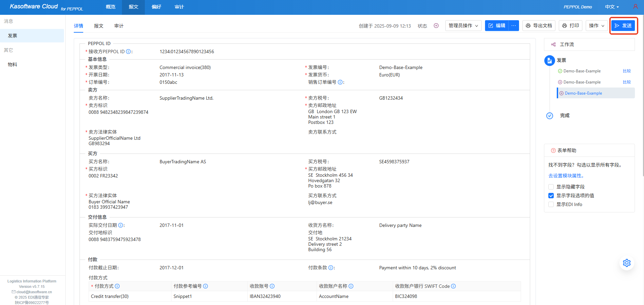
Task: Click the status plus-circle icon
Action: coord(436,26)
